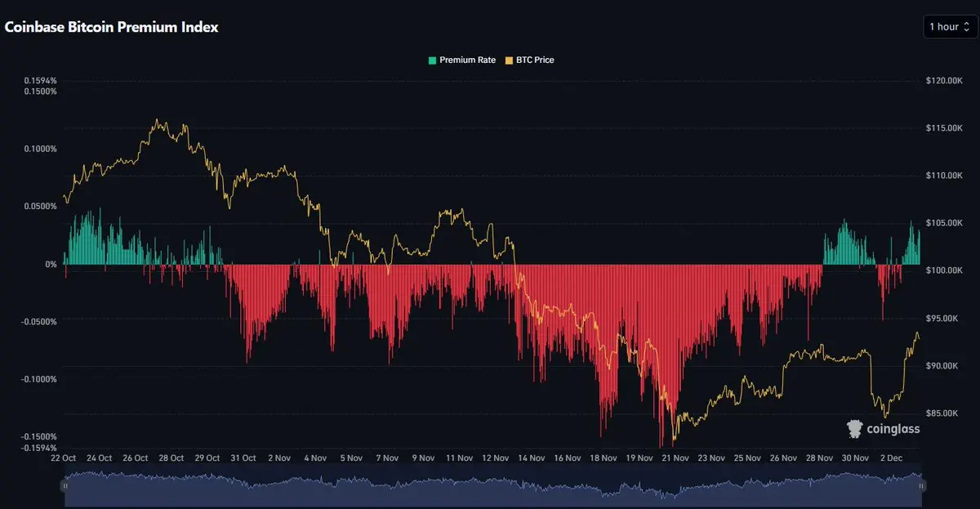Image resolution: width=980 pixels, height=509 pixels.
Task: Click the 22 Oct date label
Action: [x=63, y=458]
